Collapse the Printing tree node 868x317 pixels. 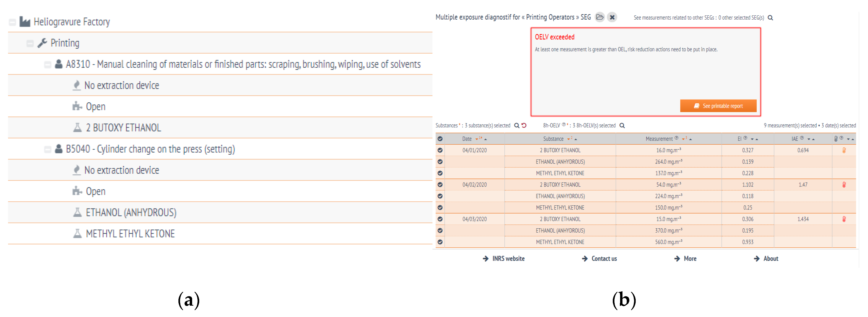(30, 43)
